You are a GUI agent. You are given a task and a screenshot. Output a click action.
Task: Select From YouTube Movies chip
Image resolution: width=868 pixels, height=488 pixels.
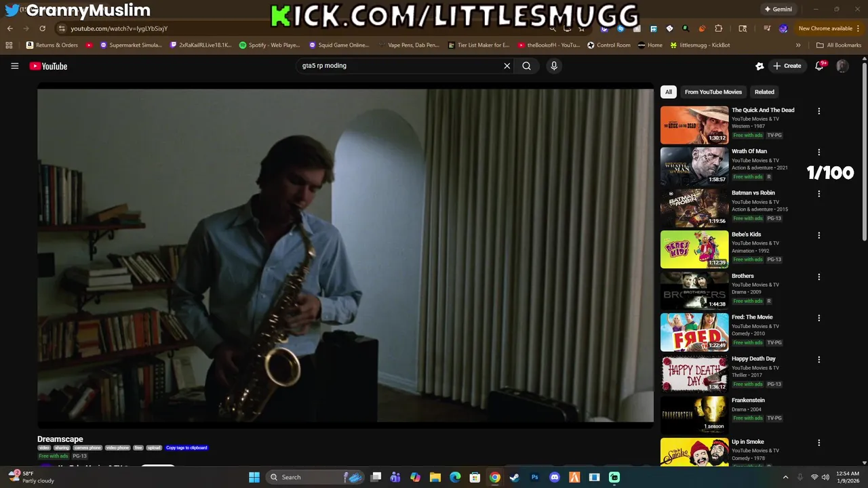pos(713,91)
